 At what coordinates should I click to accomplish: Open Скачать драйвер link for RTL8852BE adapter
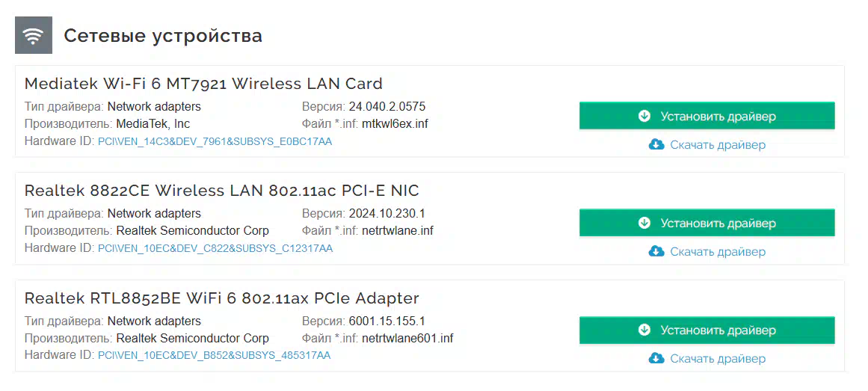pyautogui.click(x=718, y=359)
